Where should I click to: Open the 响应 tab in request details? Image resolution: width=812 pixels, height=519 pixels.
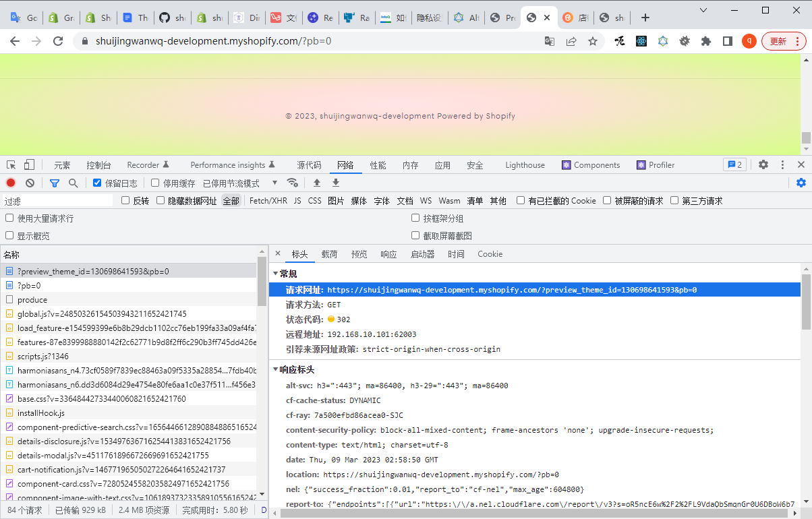tap(388, 254)
